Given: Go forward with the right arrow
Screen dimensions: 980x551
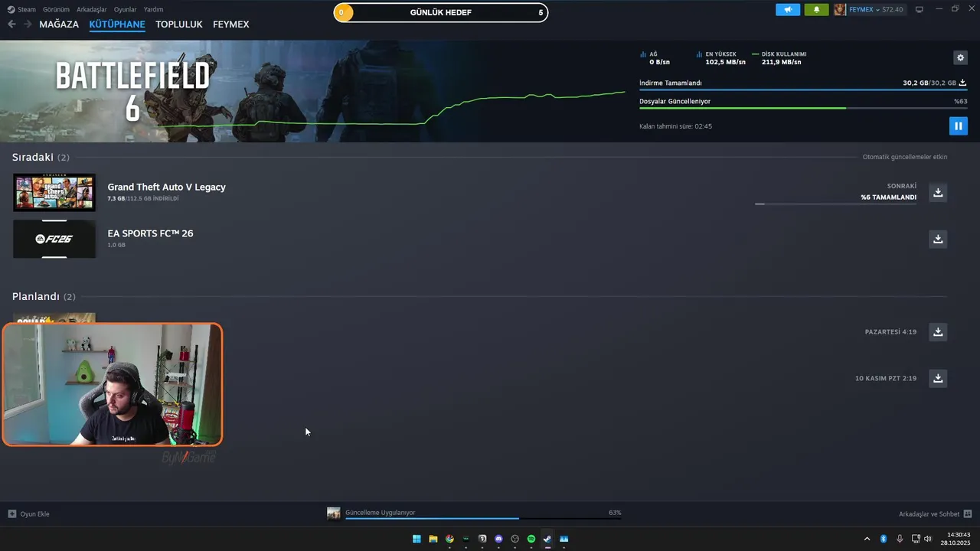Looking at the screenshot, I should 28,24.
